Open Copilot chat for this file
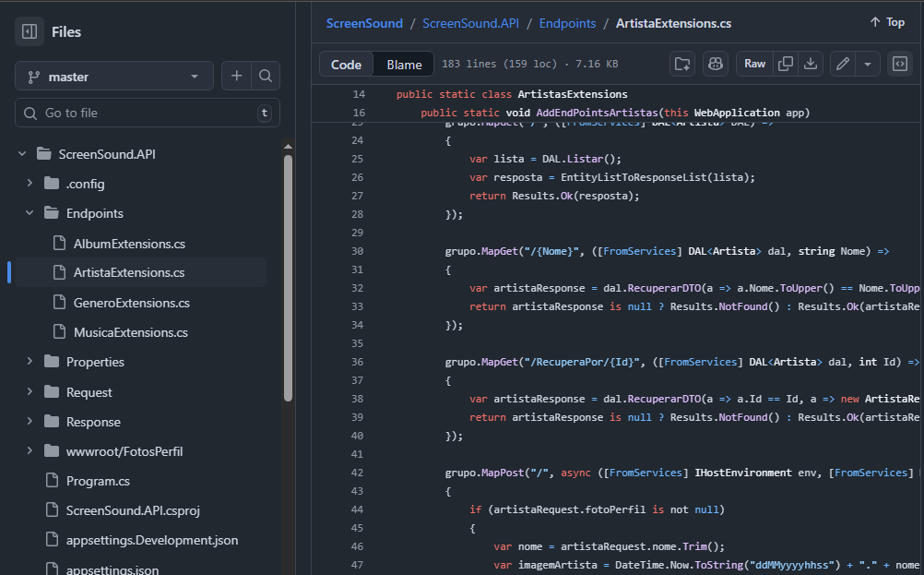 point(714,64)
